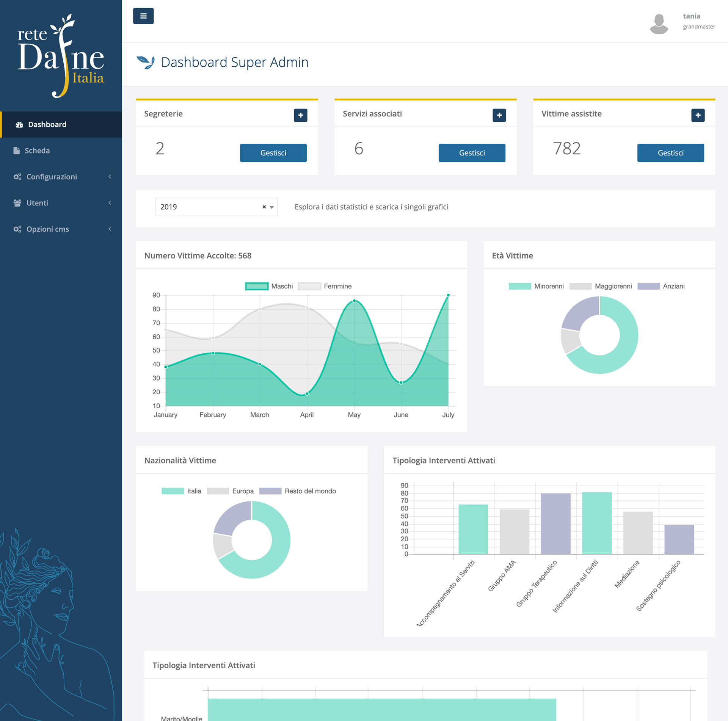Expand the Configurazioni submenu chevron
Screen dimensions: 728x721
[x=110, y=177]
